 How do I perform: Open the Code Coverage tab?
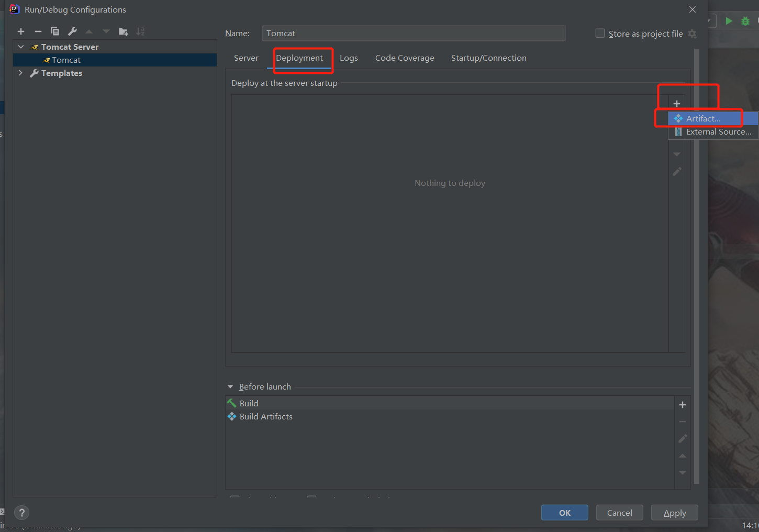(405, 58)
